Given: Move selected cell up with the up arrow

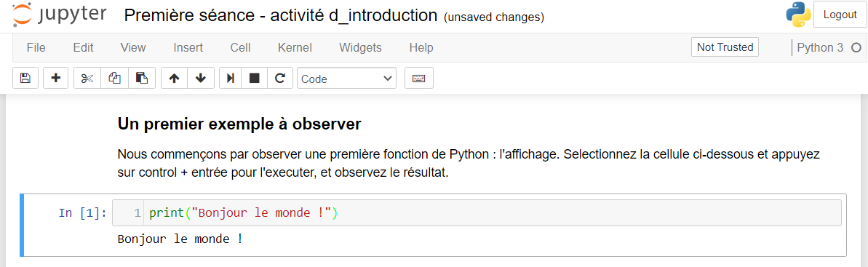Looking at the screenshot, I should click(175, 78).
